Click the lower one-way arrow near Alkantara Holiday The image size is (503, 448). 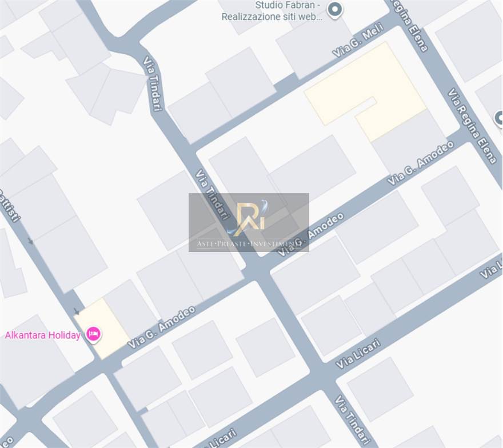coord(77,311)
